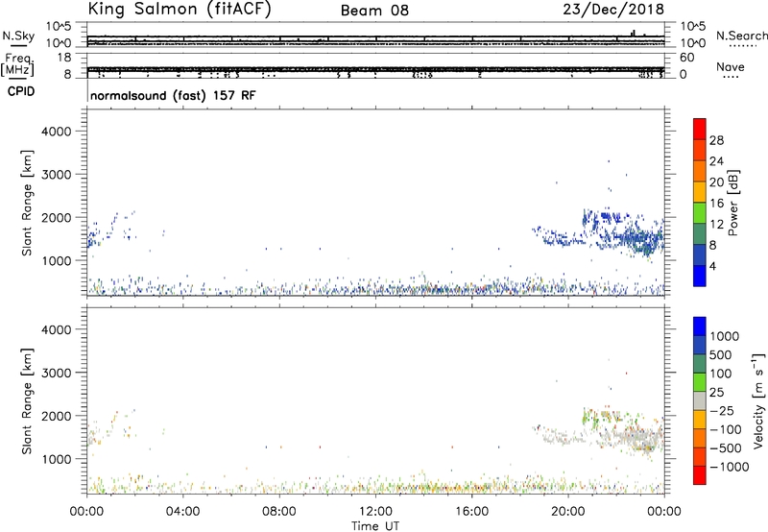Click the '1000' velocity colorbar tick

(724, 336)
